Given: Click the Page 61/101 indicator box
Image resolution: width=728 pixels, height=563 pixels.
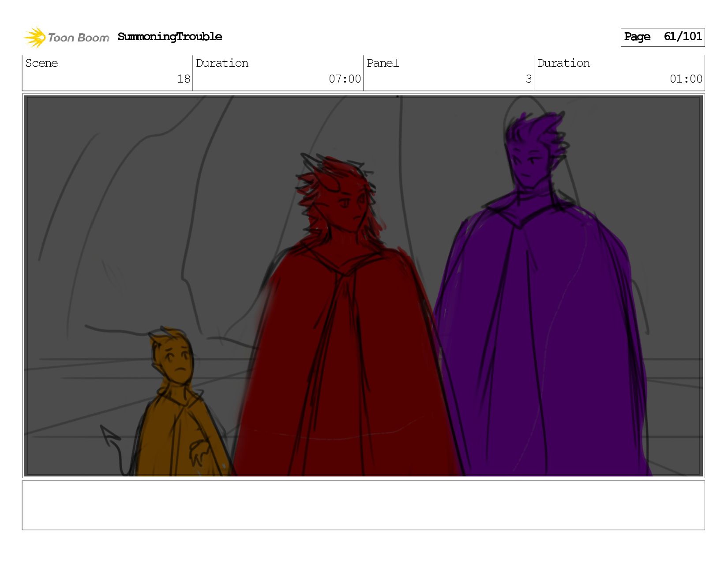Looking at the screenshot, I should (662, 37).
